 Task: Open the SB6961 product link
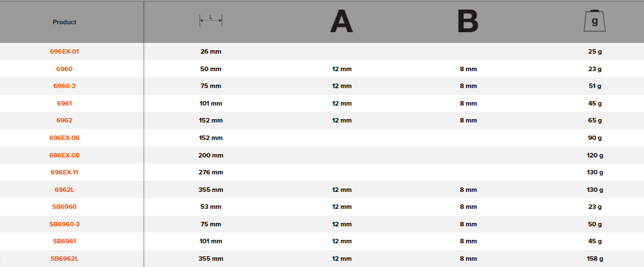tap(64, 241)
